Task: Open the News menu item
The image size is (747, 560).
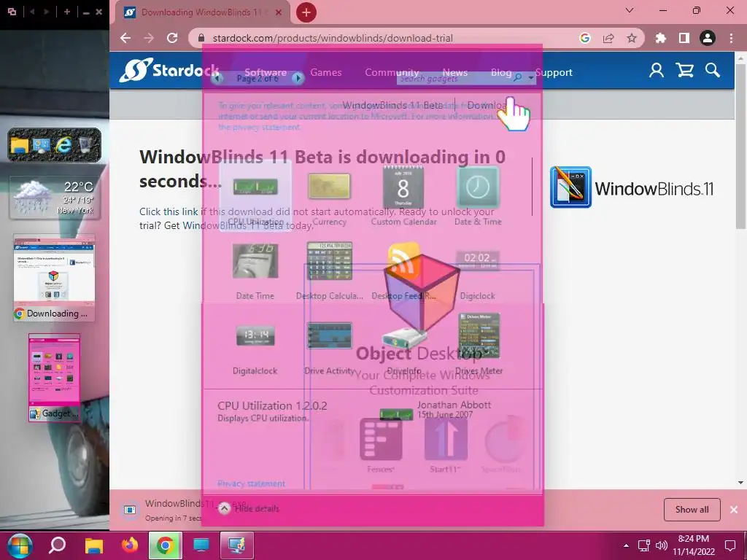Action: pyautogui.click(x=455, y=72)
